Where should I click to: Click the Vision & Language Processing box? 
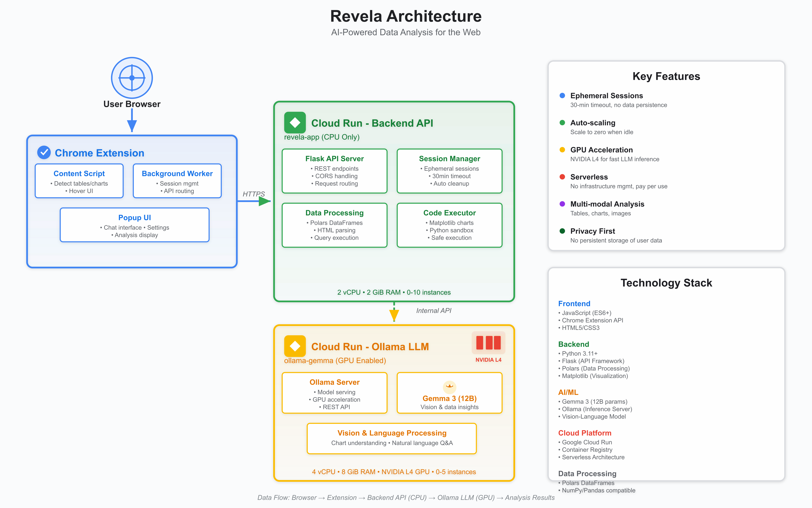(x=391, y=438)
